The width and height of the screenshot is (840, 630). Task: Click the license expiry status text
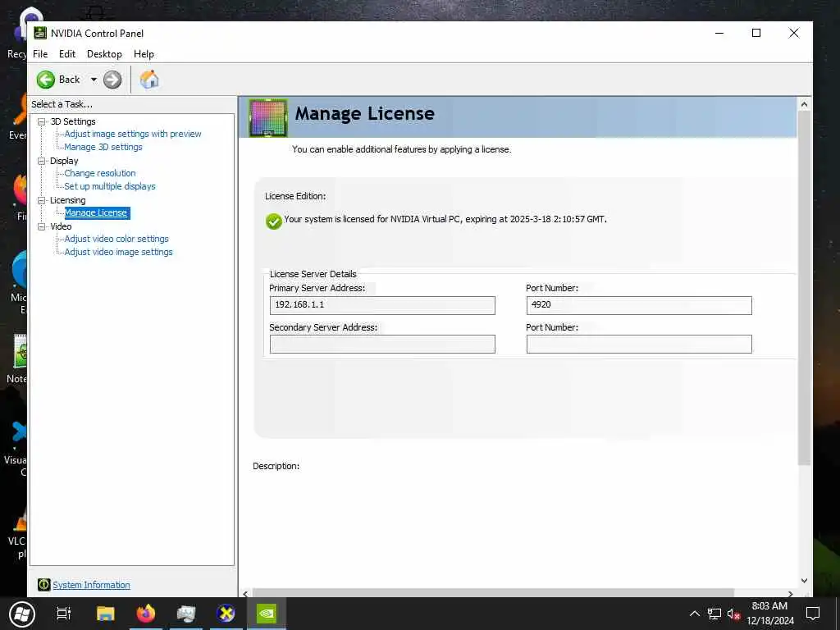(445, 219)
